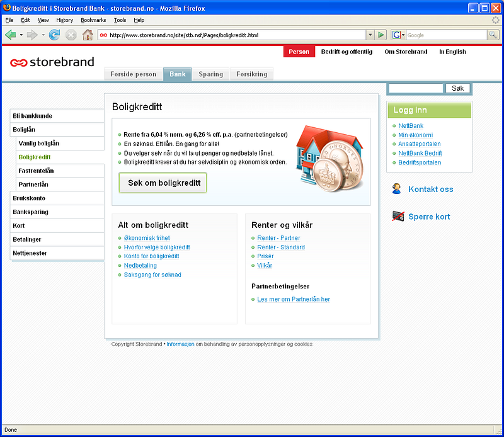Click the Firefox Back arrow button
Screen dimensions: 504x437
(x=10, y=35)
